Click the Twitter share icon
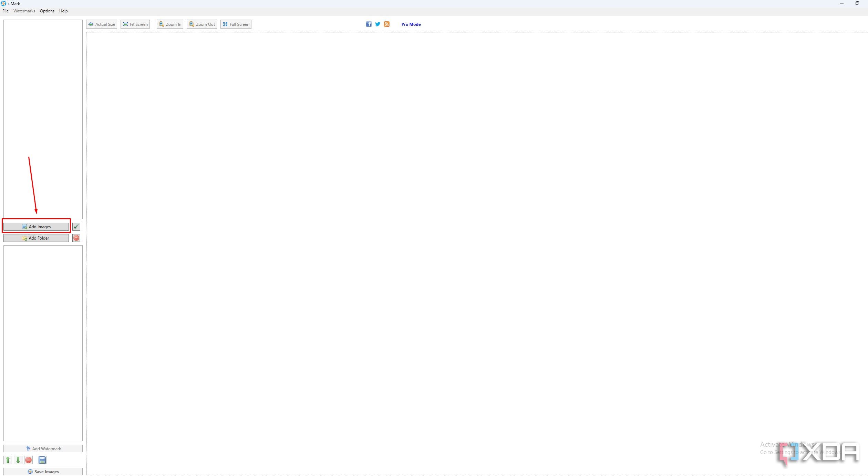This screenshot has width=868, height=476. [x=377, y=24]
